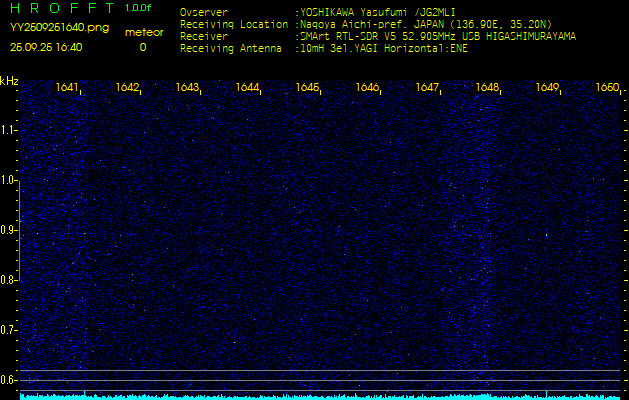
Task: Click the observer name YOSHIKAWA Yasufumi /JG2MLI
Action: (377, 12)
